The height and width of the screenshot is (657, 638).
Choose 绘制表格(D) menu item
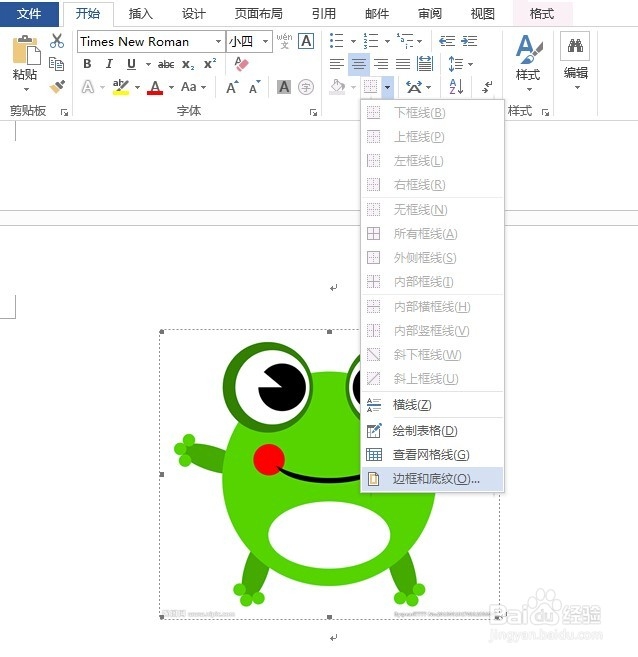432,431
